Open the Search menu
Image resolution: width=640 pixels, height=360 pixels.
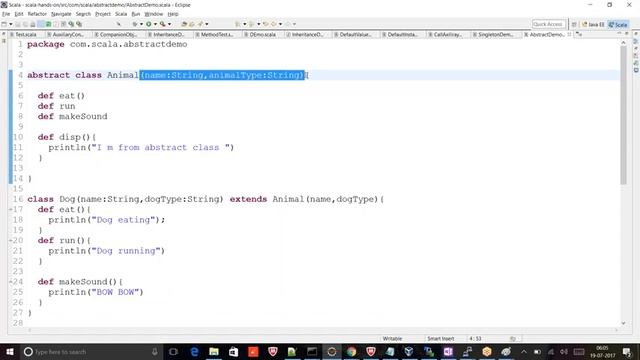click(83, 14)
